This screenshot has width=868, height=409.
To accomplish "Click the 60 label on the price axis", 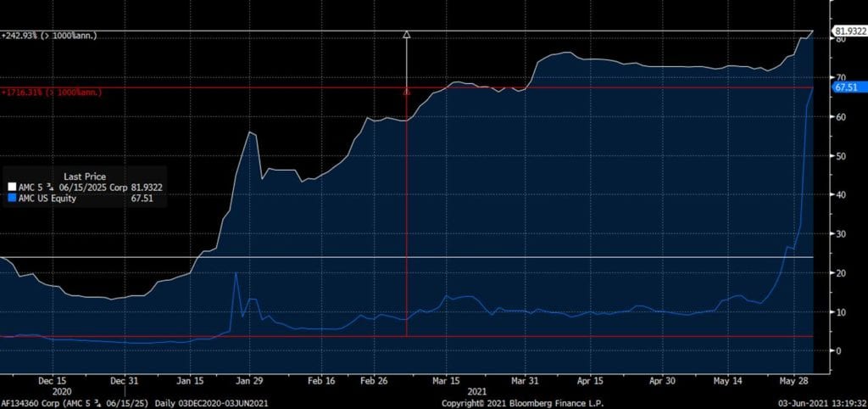I will [x=840, y=117].
